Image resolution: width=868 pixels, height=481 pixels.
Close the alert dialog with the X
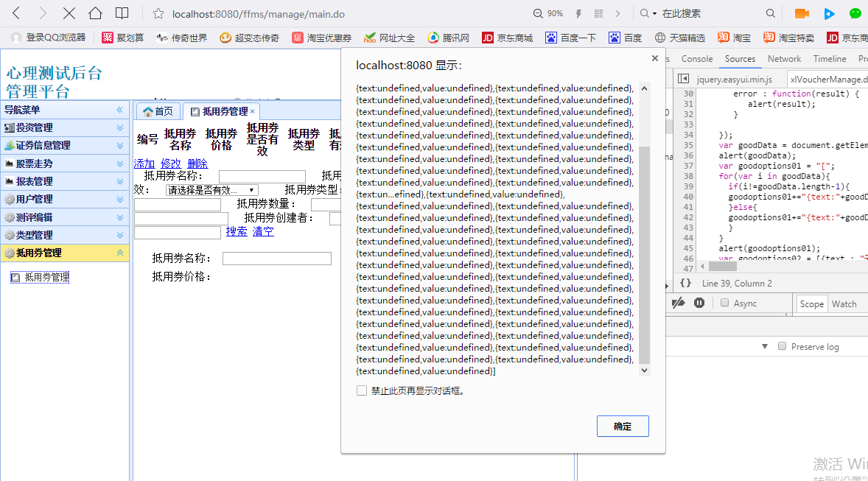[x=655, y=58]
